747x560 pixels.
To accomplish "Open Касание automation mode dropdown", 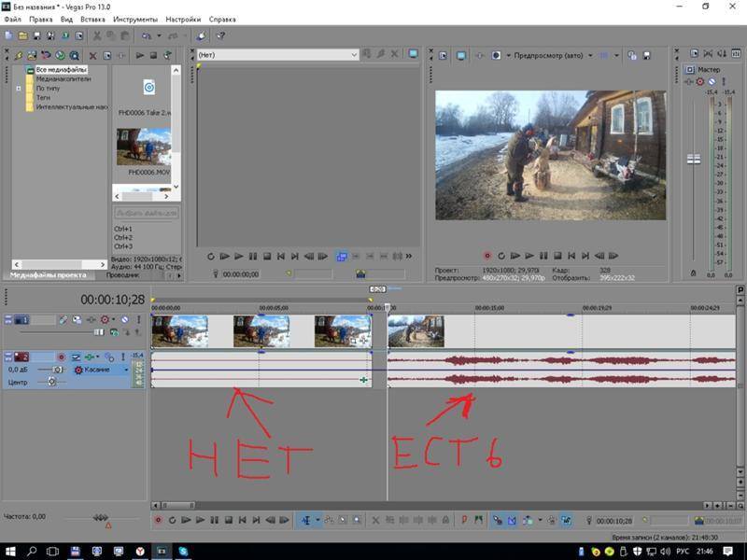I will click(126, 370).
